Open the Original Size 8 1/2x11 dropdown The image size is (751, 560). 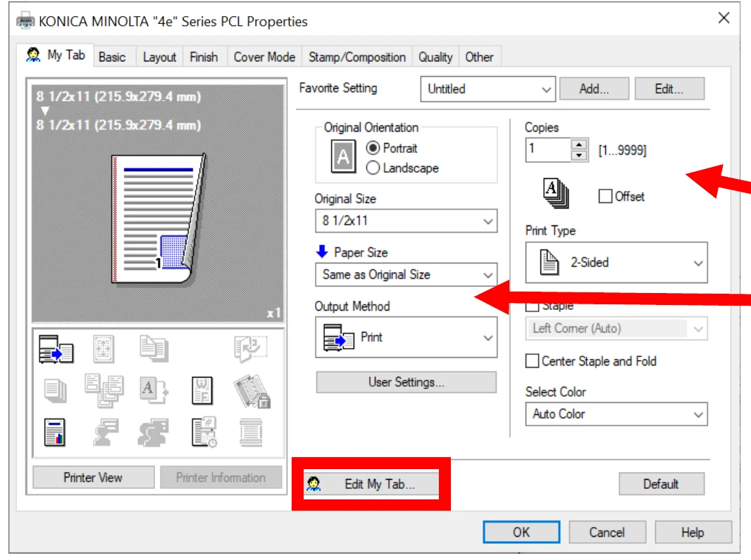tap(406, 221)
